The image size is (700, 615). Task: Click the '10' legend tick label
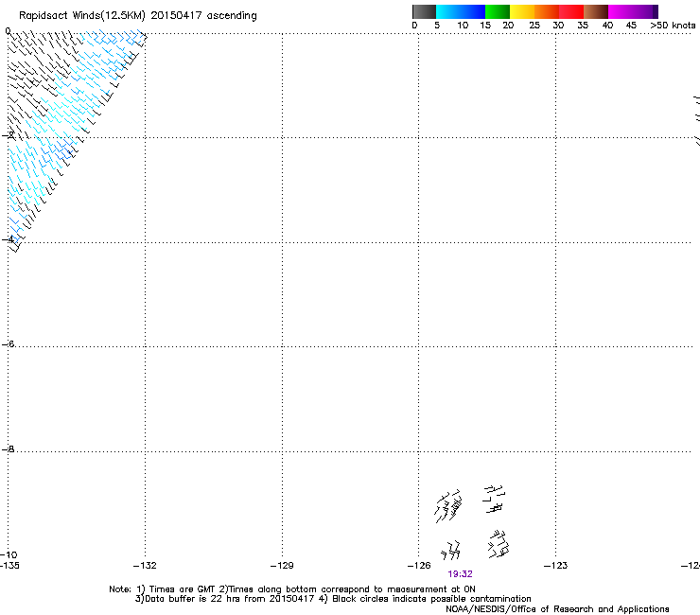pyautogui.click(x=463, y=26)
